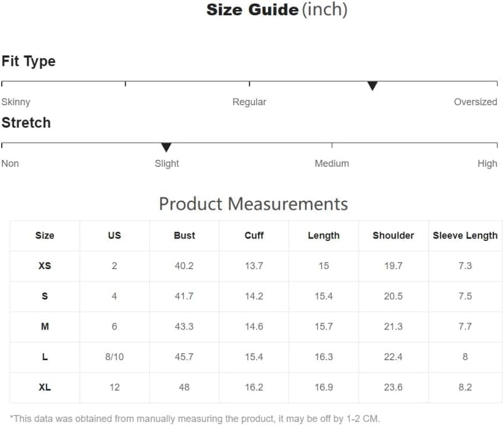
Task: Select the M size row label
Action: [x=45, y=327]
